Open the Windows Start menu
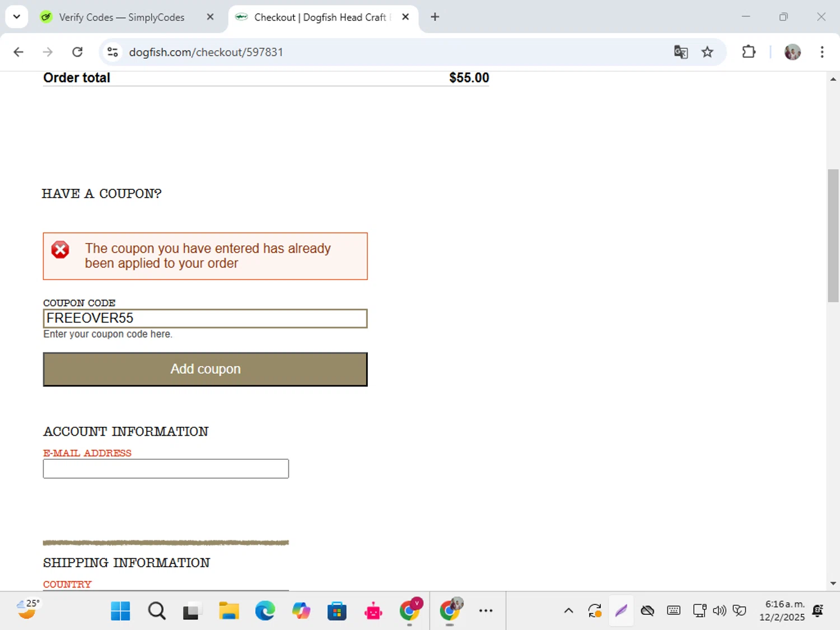Viewport: 840px width, 630px height. 120,611
